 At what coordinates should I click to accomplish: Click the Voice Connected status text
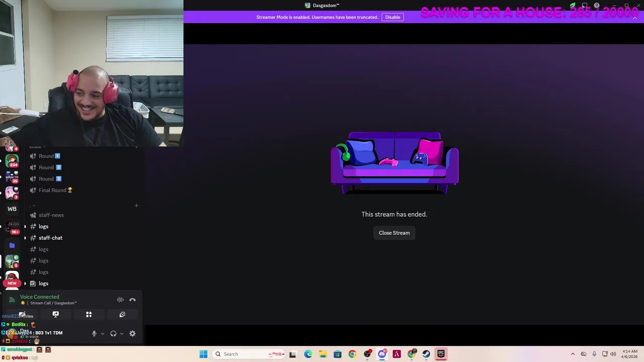coord(40,297)
